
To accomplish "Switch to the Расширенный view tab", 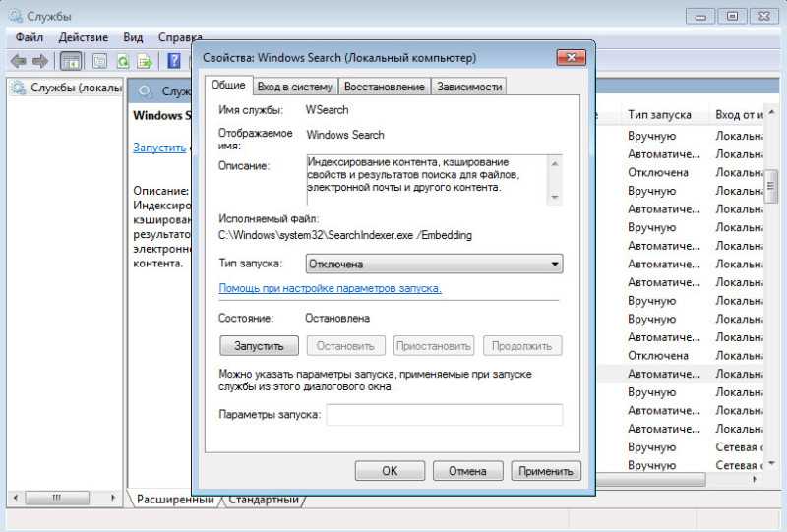I will coord(175,500).
